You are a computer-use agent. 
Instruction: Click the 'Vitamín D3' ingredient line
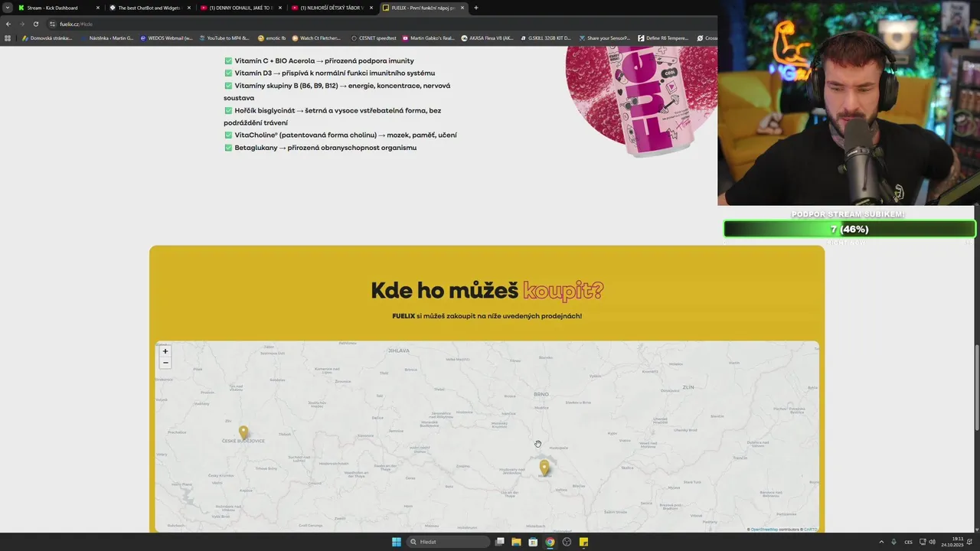[329, 73]
